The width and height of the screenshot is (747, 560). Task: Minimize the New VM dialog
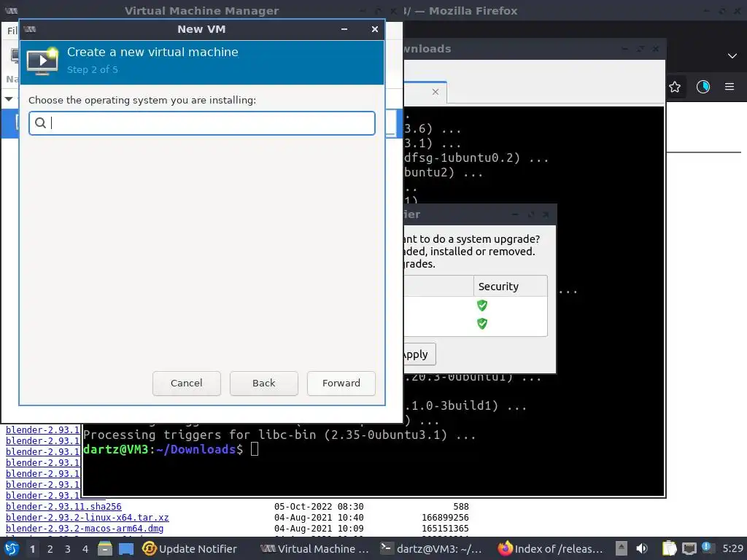tap(344, 29)
